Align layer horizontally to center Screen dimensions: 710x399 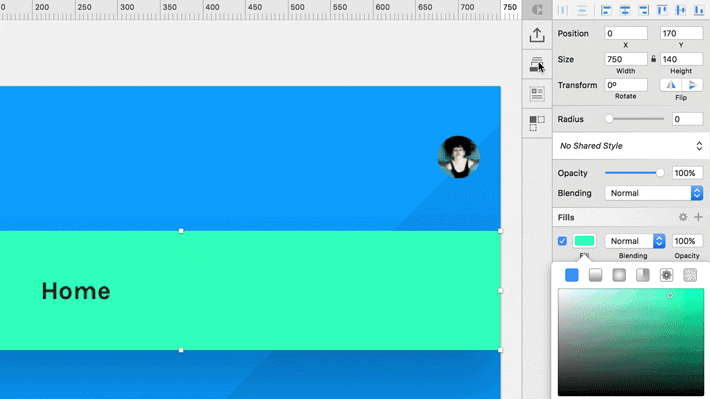(x=625, y=10)
